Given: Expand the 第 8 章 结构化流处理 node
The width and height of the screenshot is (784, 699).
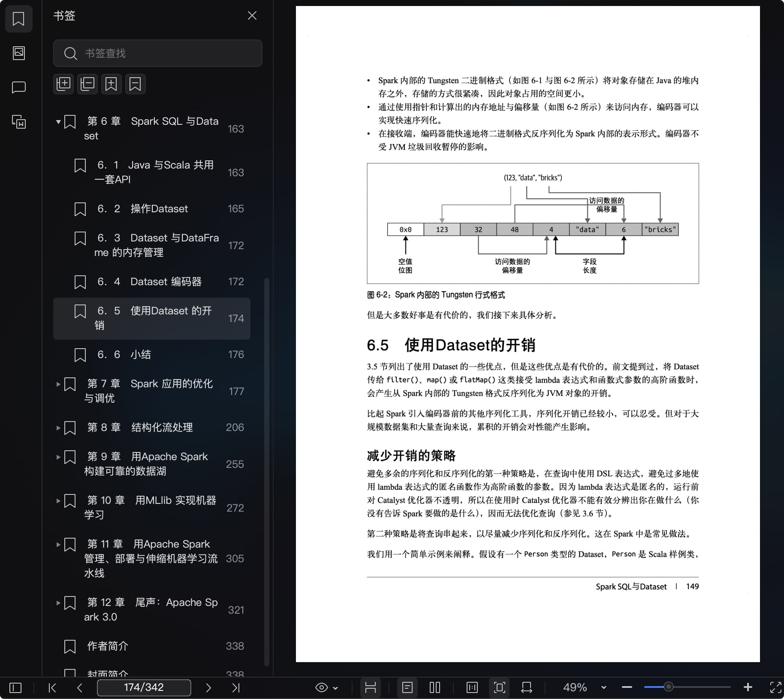Looking at the screenshot, I should coord(58,428).
